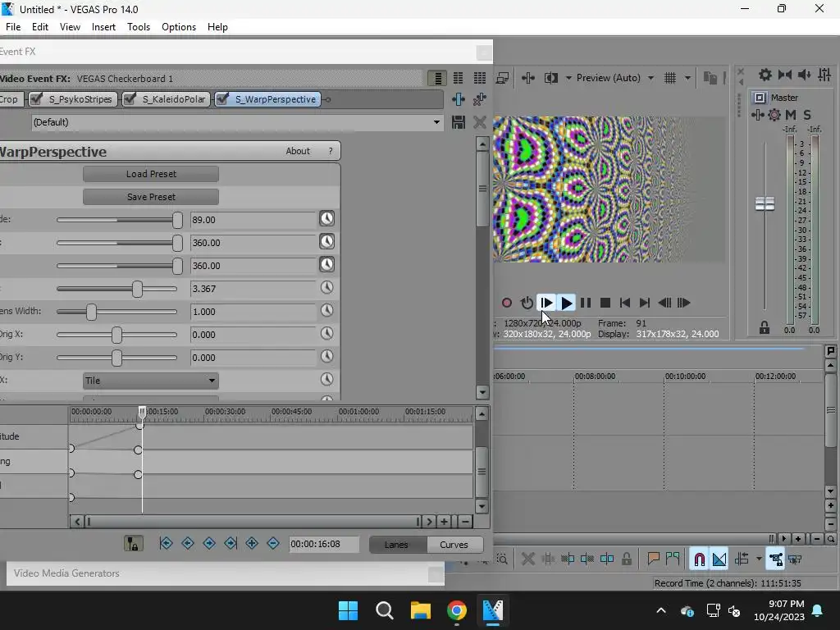Click the ? help button in WarpPerspective

pos(331,151)
